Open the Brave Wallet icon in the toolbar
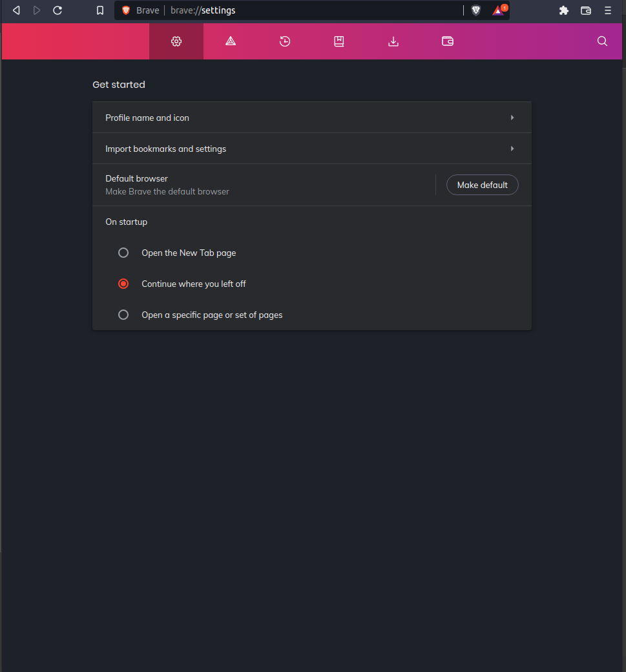The image size is (626, 672). click(447, 41)
